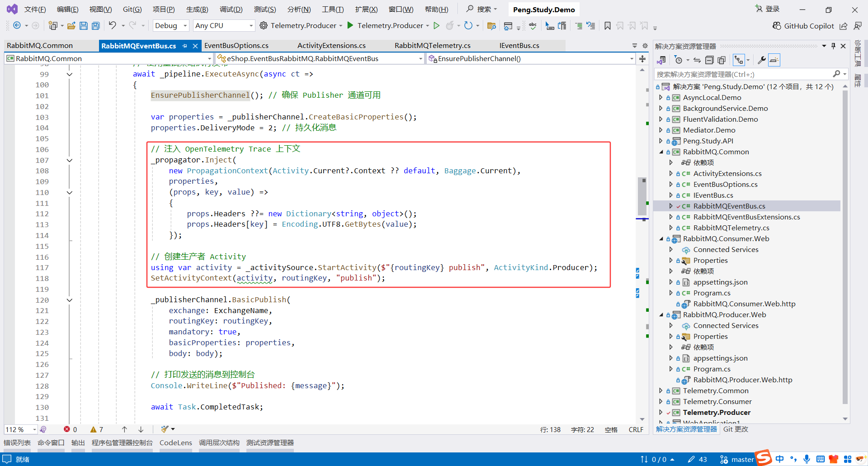The width and height of the screenshot is (868, 466).
Task: Open the Debug configuration dropdown
Action: [x=171, y=26]
